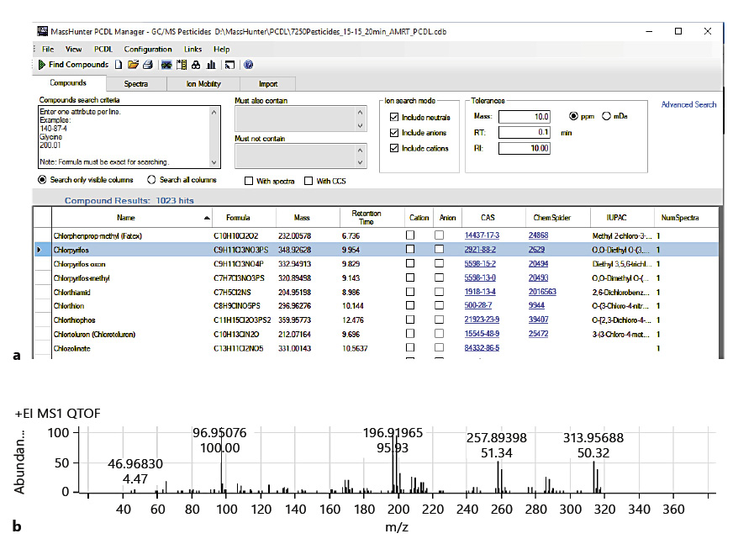This screenshot has height=560, width=754.
Task: Open CAS link 500-28-7
Action: [x=478, y=305]
